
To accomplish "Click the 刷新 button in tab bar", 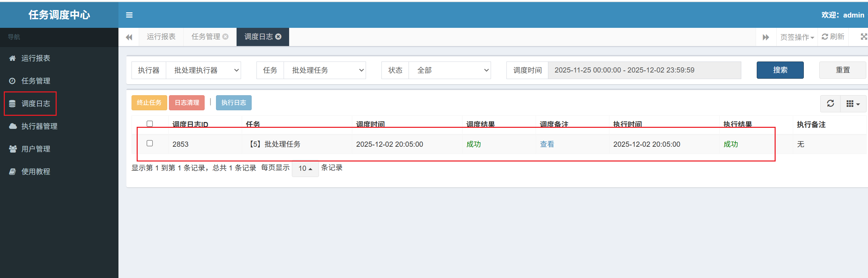I will (x=833, y=37).
